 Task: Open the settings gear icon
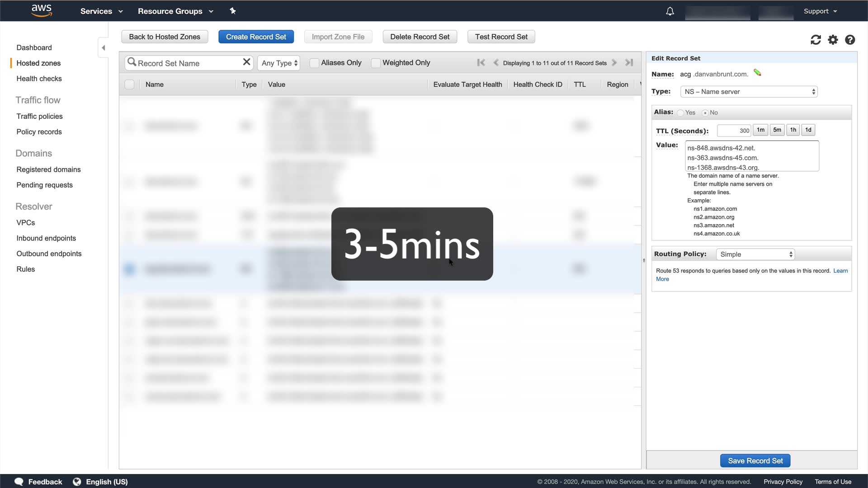tap(833, 40)
